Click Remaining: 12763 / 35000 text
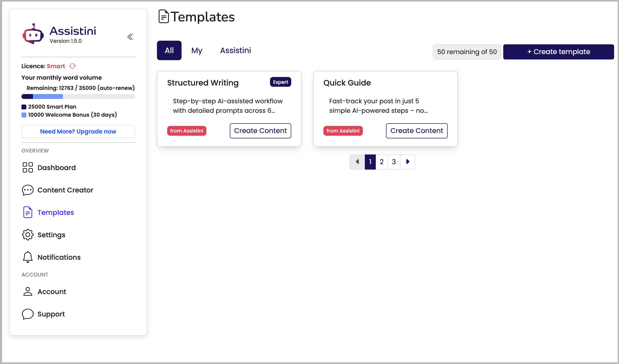The image size is (619, 364). tap(81, 88)
